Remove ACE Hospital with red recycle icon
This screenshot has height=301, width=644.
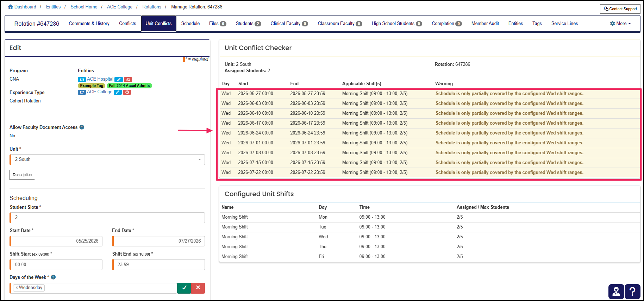click(x=128, y=80)
